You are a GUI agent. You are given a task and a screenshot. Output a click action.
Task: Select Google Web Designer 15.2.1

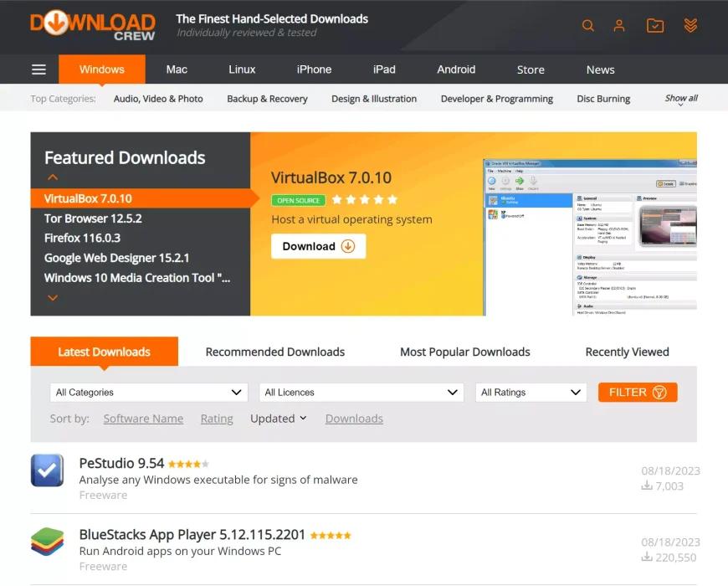116,258
